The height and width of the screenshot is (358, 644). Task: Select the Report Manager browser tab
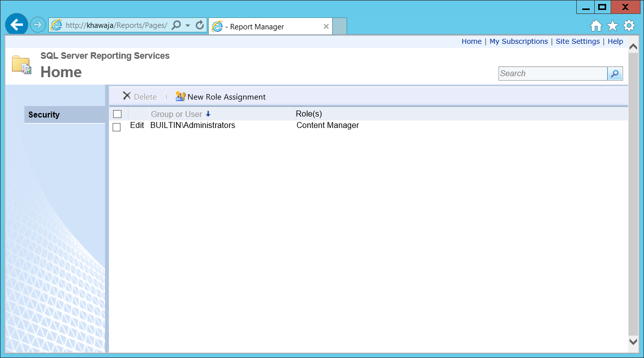click(270, 27)
